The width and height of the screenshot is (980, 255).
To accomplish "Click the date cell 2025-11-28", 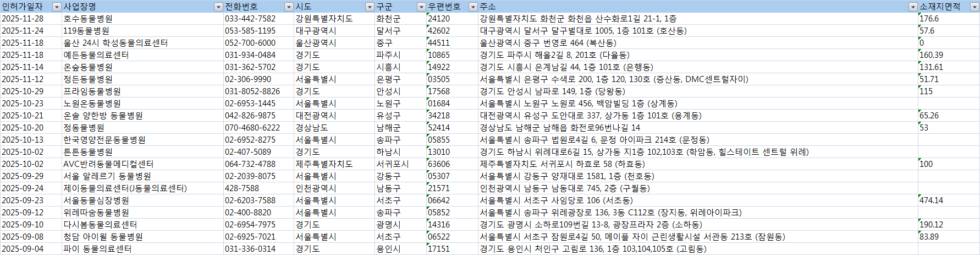I will (x=31, y=19).
